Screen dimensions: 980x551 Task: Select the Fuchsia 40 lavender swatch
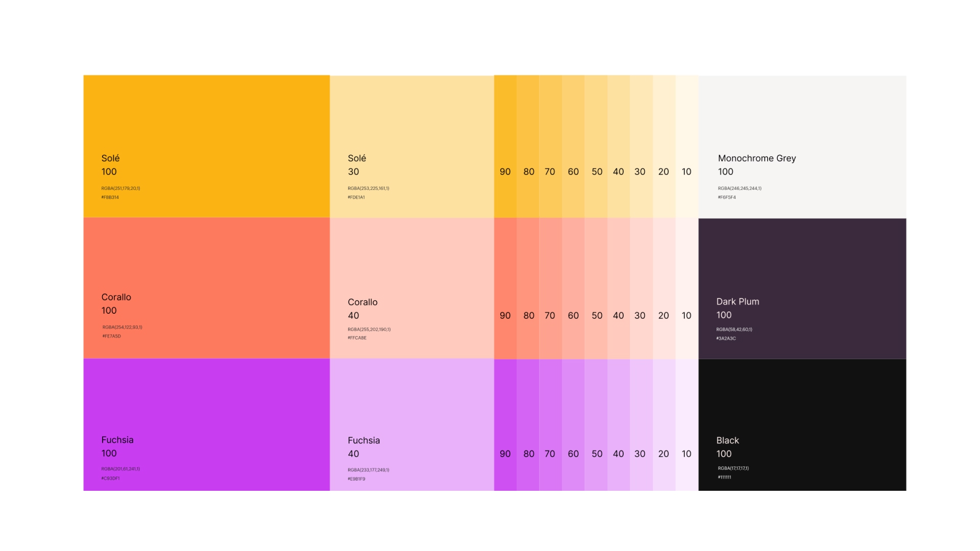pyautogui.click(x=411, y=424)
